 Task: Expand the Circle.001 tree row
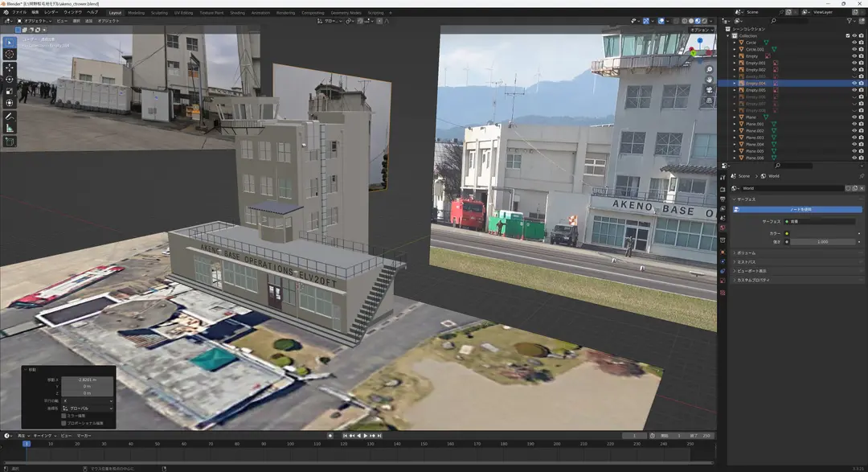[x=735, y=49]
